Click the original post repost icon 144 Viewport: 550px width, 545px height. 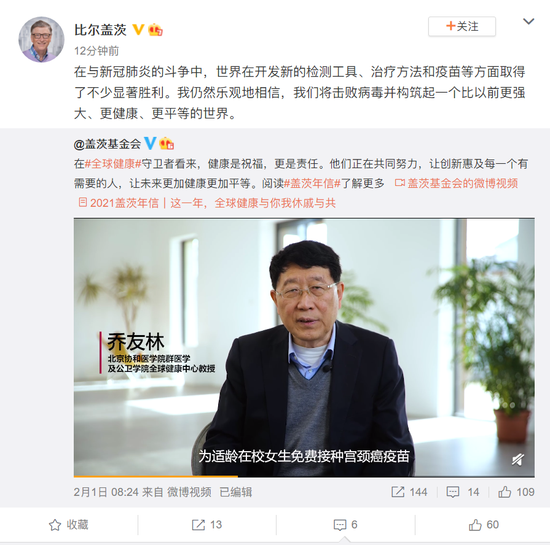pyautogui.click(x=409, y=492)
